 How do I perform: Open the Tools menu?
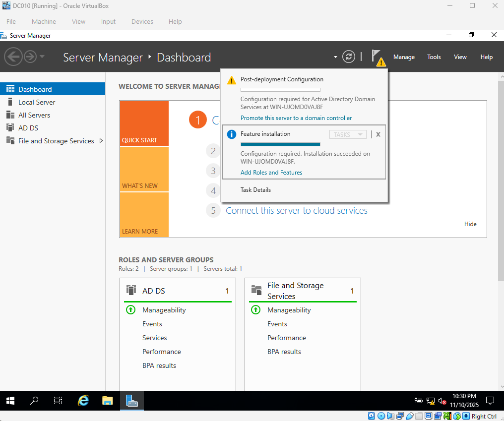point(434,57)
